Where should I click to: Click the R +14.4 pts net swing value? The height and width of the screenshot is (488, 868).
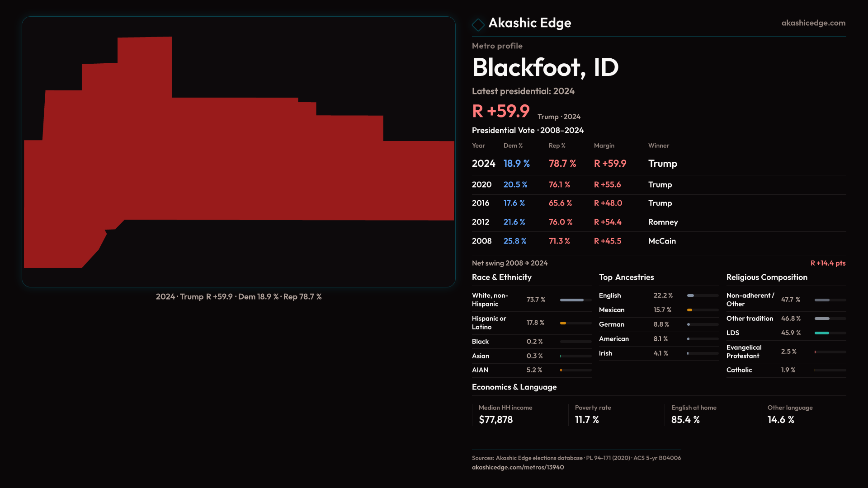[827, 263]
